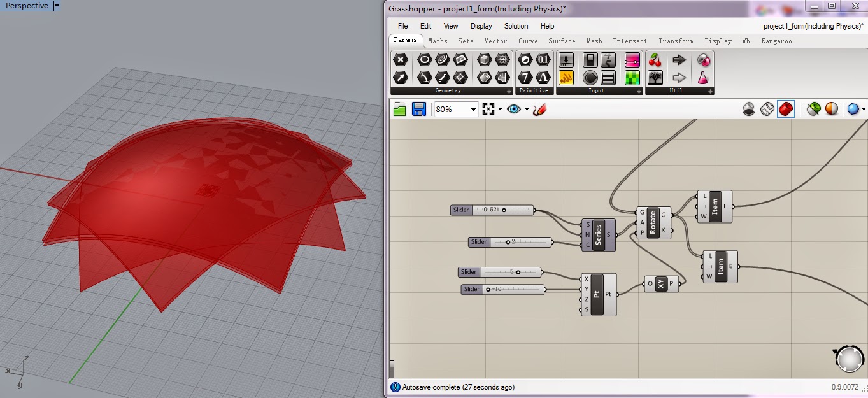This screenshot has height=398, width=868.
Task: Open dropdown arrow beside the eye icon
Action: pyautogui.click(x=527, y=110)
